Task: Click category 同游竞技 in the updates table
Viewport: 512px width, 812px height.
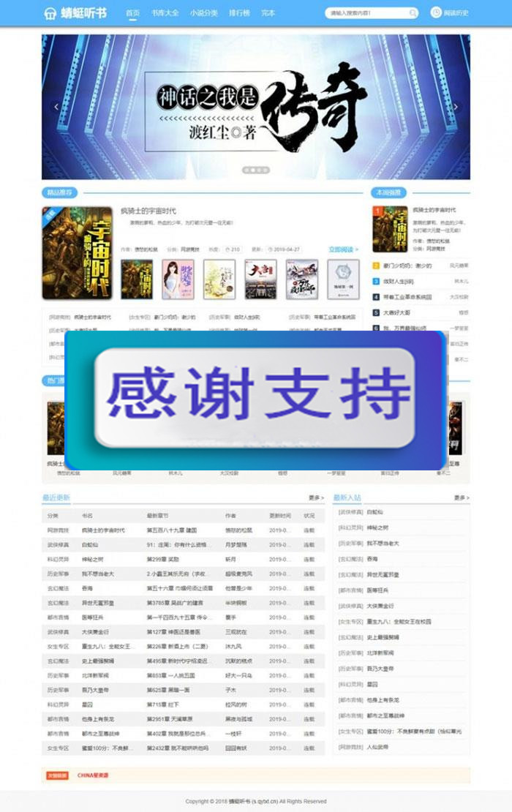Action: [x=58, y=530]
